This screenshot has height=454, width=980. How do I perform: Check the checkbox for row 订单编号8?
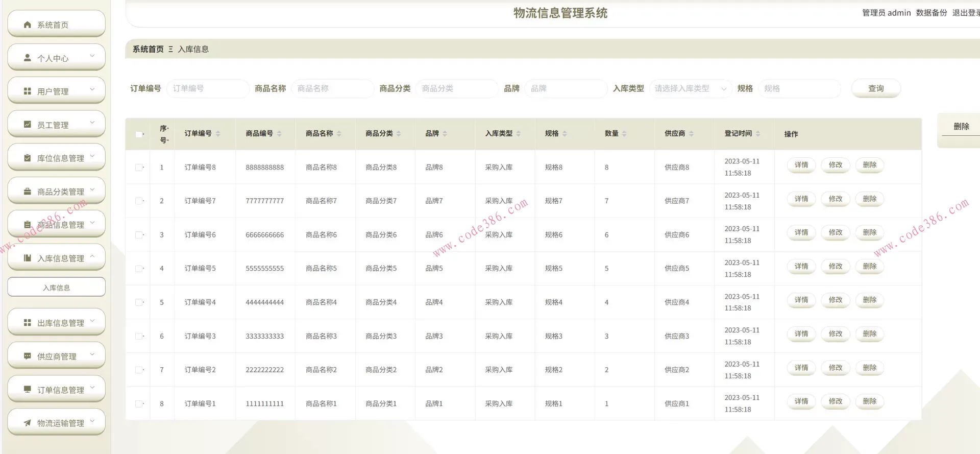click(x=139, y=168)
